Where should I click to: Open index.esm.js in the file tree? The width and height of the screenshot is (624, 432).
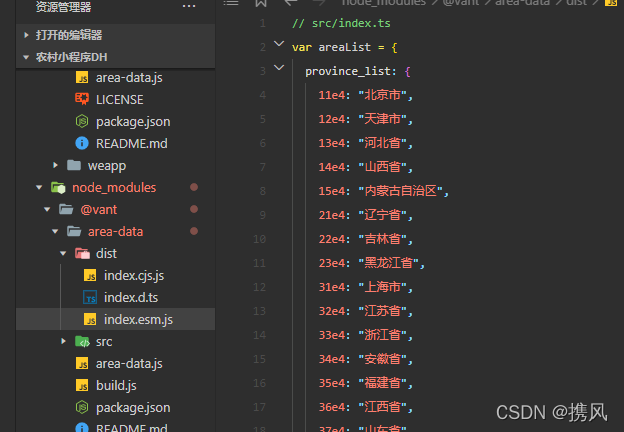(115, 319)
